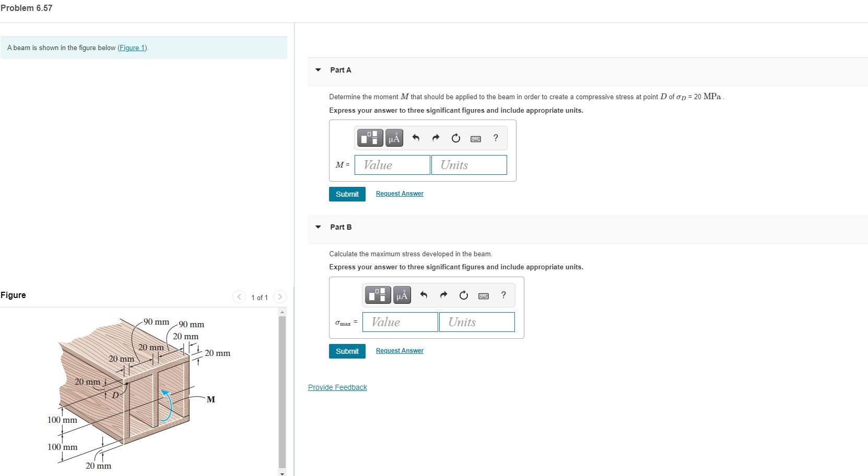Request Answer for Part B
Image resolution: width=868 pixels, height=476 pixels.
(400, 351)
